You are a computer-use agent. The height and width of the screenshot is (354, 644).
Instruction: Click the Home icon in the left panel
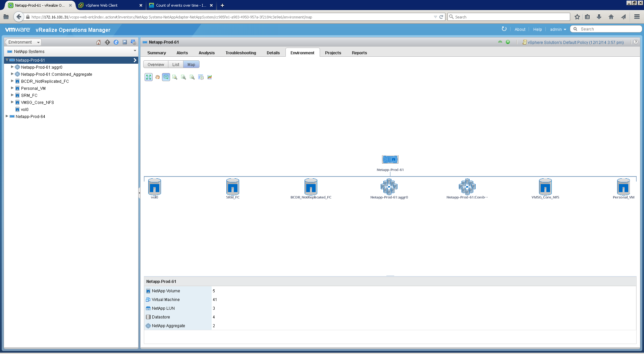pyautogui.click(x=98, y=42)
